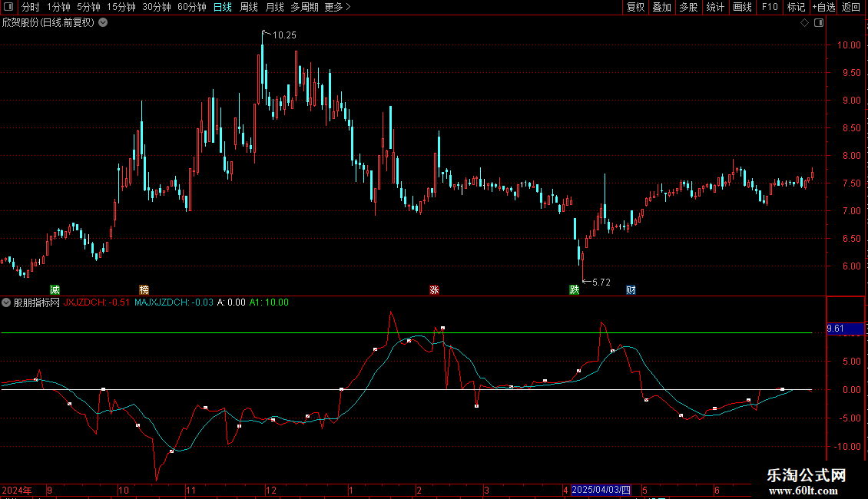Toggle the left sidebar panel icon
Viewport: 868px width, 499px height.
click(x=8, y=7)
